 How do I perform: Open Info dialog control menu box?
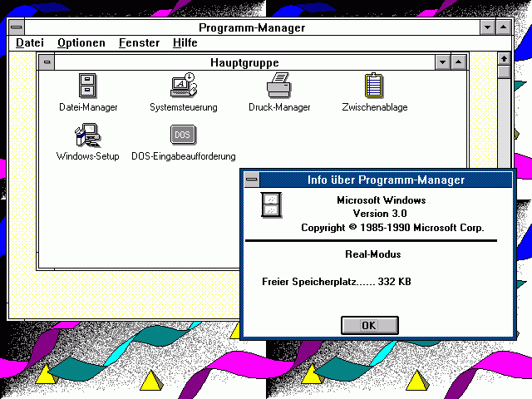pos(252,180)
